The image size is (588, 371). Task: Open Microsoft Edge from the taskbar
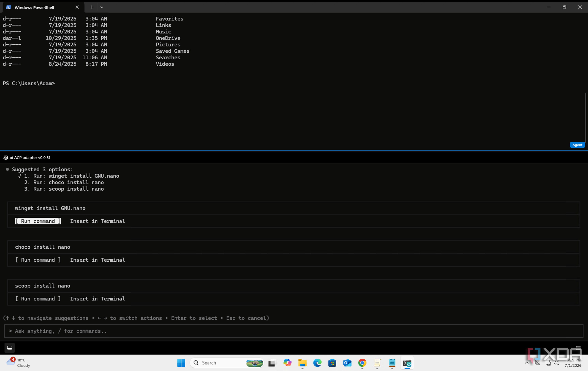click(x=317, y=363)
